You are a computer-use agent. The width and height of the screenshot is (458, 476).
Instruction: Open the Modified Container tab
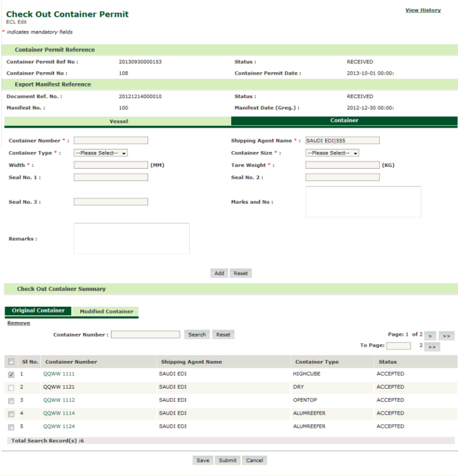pyautogui.click(x=107, y=312)
